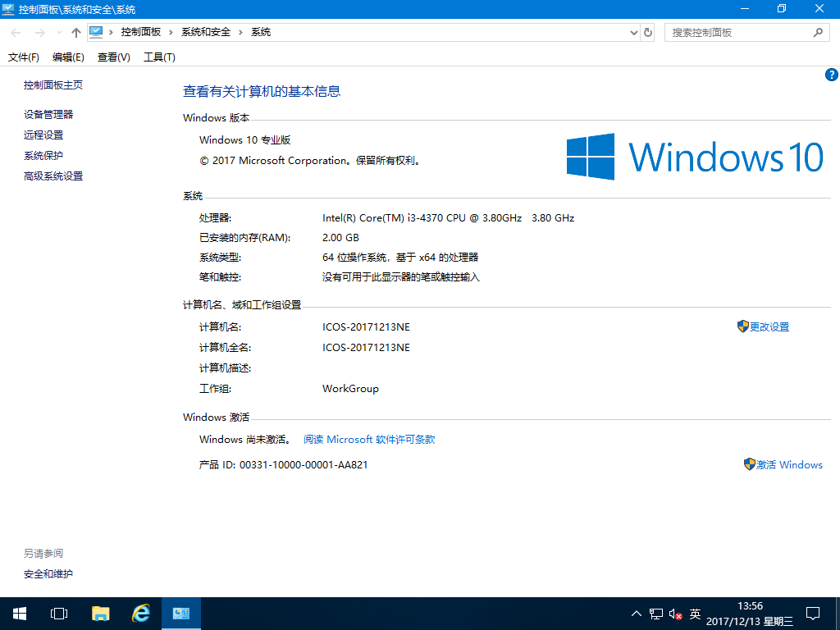The height and width of the screenshot is (630, 840).
Task: Open the 文件(F) menu
Action: [24, 57]
